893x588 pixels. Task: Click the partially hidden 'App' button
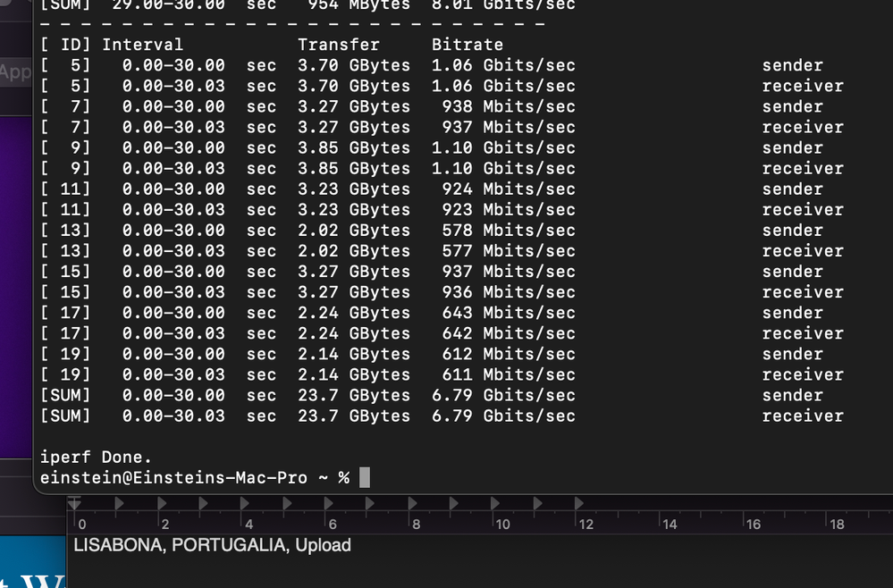15,72
